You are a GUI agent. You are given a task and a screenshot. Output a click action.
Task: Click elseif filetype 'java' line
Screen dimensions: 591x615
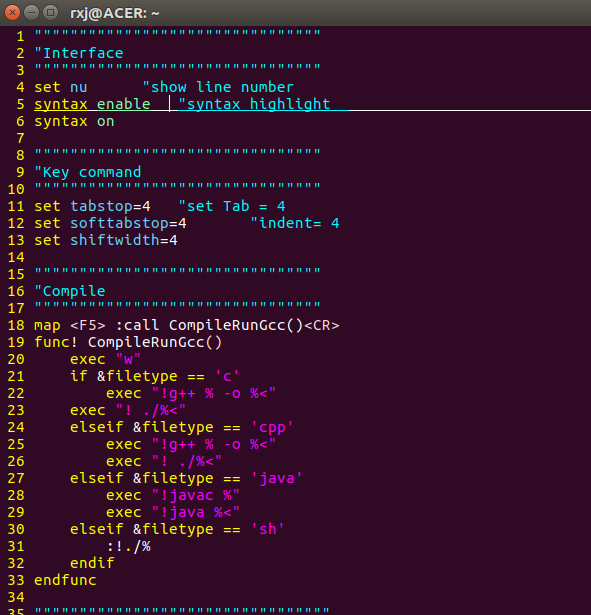coord(186,478)
